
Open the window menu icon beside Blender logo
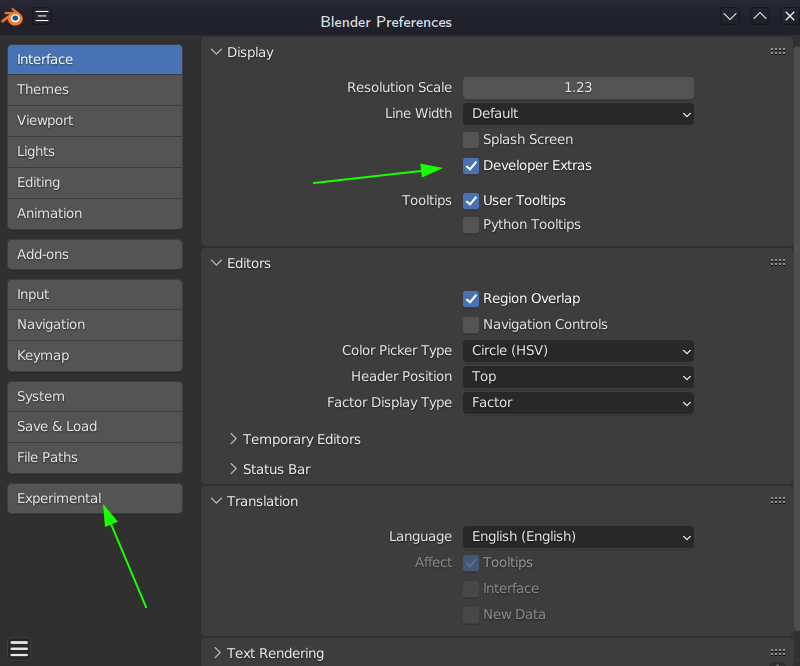[x=42, y=16]
